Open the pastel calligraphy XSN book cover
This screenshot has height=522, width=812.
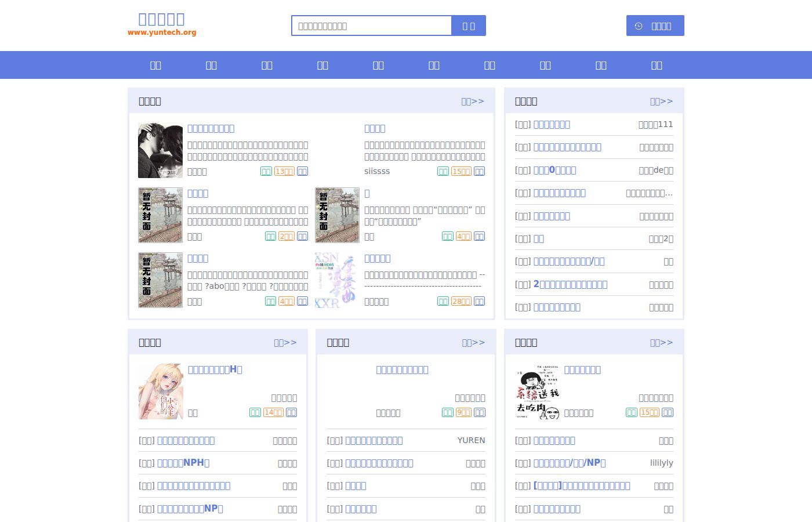337,280
